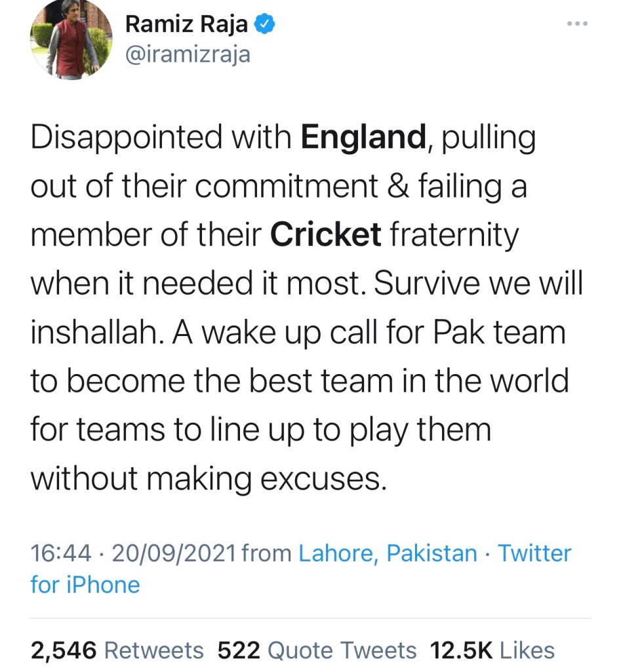Open the Lahore, Pakistan location link

click(388, 554)
